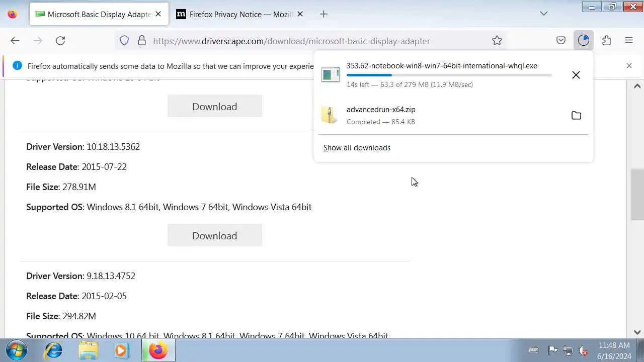The height and width of the screenshot is (362, 644).
Task: Select the Release Date 2015-02-05 text
Action: tap(76, 296)
